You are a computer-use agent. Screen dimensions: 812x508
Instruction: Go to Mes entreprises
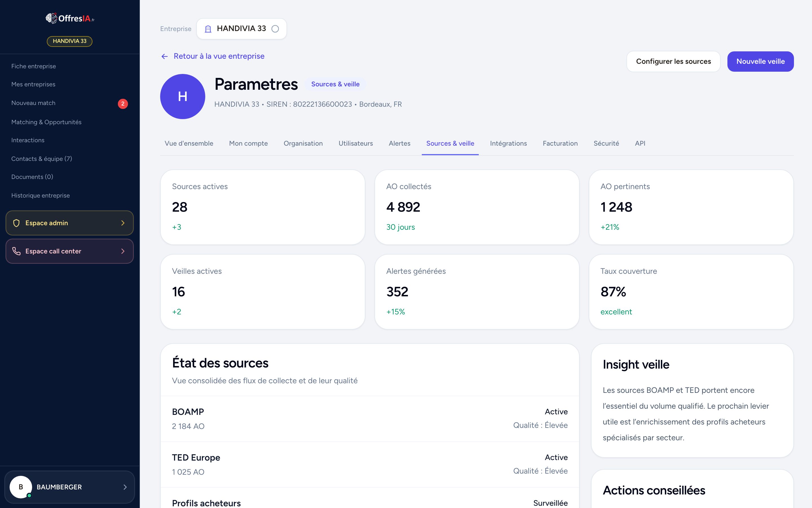pyautogui.click(x=33, y=84)
